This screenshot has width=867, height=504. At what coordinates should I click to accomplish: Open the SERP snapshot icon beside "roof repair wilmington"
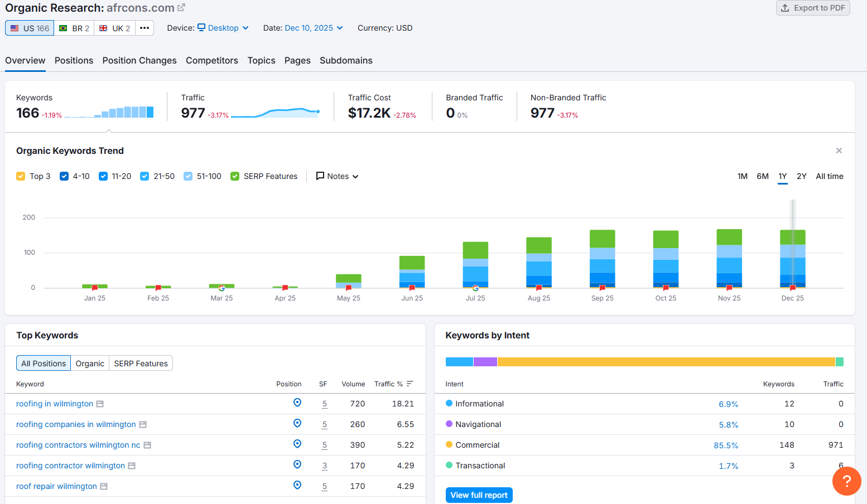click(x=104, y=486)
